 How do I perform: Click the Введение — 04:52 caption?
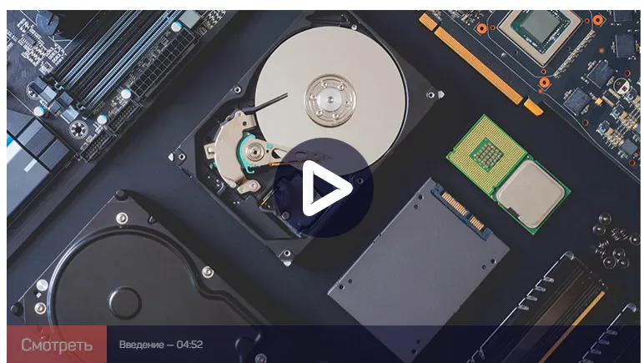pyautogui.click(x=161, y=345)
